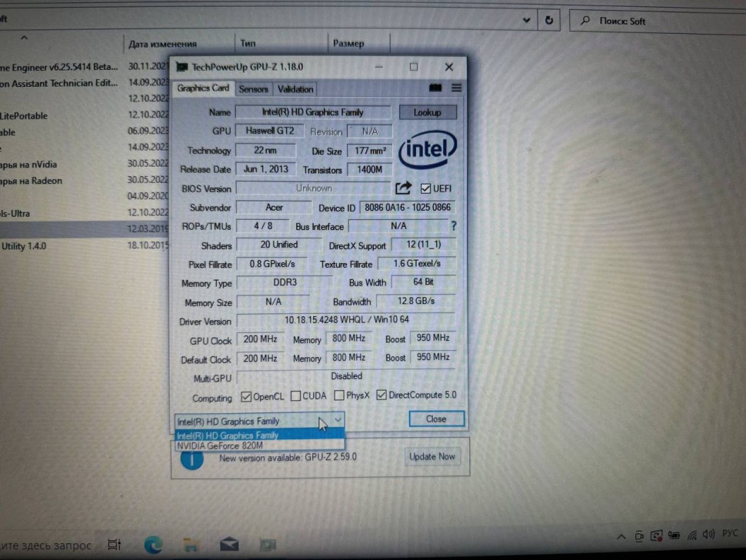This screenshot has width=746, height=560.
Task: Click the Intel logo in GPU-Z
Action: (x=428, y=150)
